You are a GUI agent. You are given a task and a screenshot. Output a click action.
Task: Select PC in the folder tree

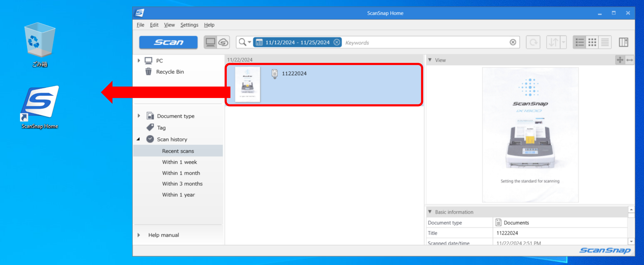pos(159,61)
